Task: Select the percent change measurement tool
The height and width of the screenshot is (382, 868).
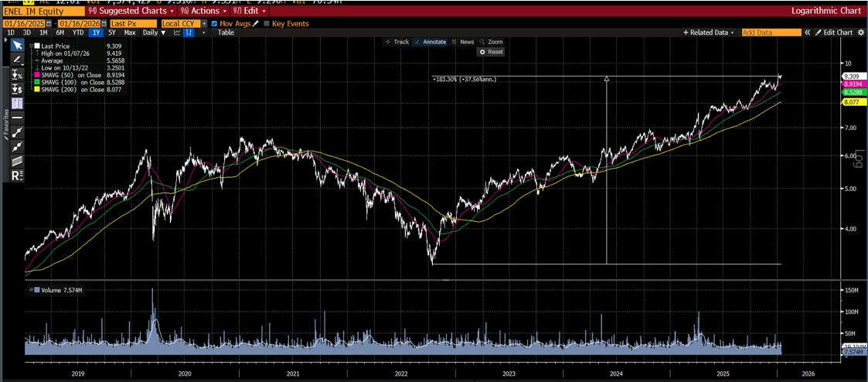Action: click(17, 75)
